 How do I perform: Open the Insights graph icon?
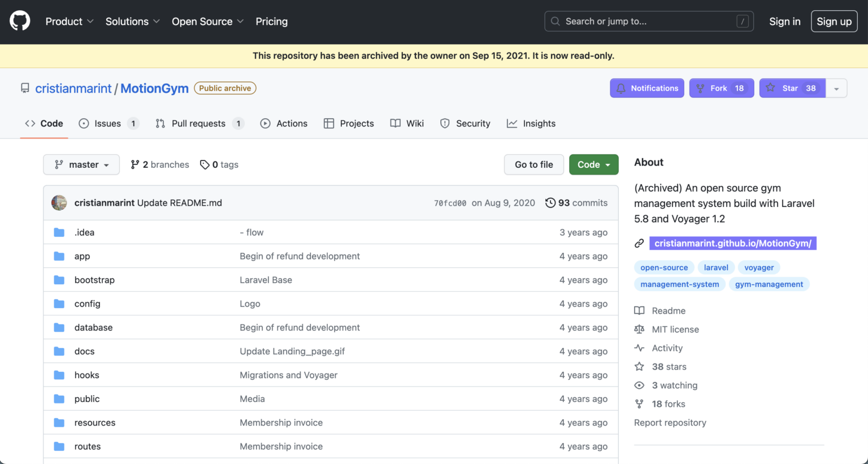(512, 123)
